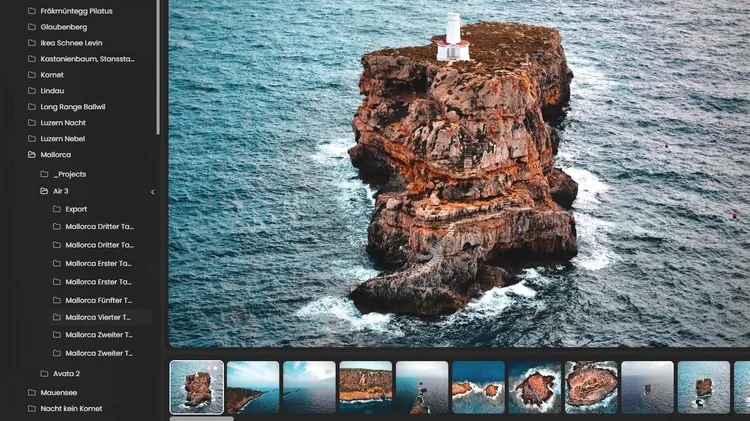This screenshot has width=750, height=421.
Task: Click the Export folder icon
Action: (x=57, y=209)
